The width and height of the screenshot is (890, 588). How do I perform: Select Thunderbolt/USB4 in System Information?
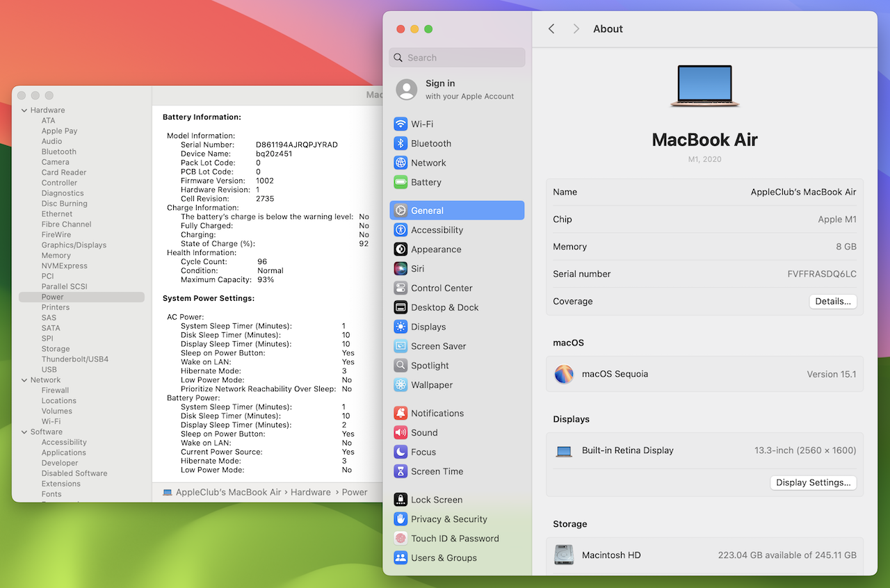point(75,359)
